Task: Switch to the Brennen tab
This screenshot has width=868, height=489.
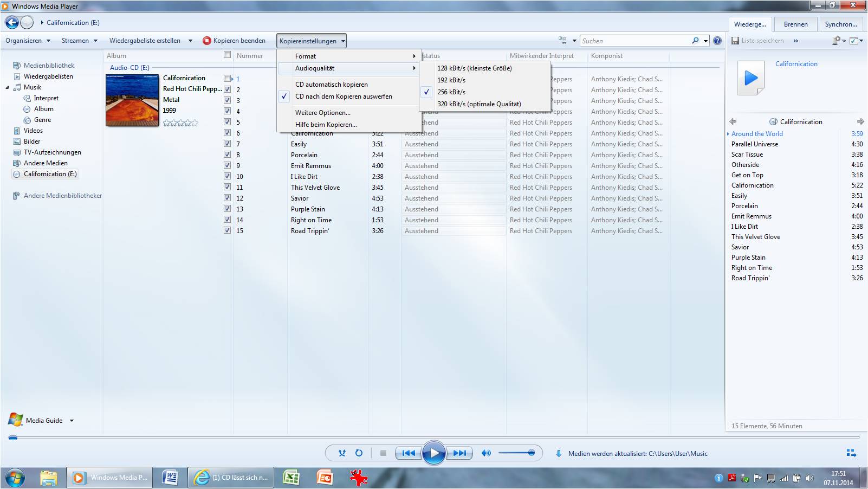Action: pos(795,24)
